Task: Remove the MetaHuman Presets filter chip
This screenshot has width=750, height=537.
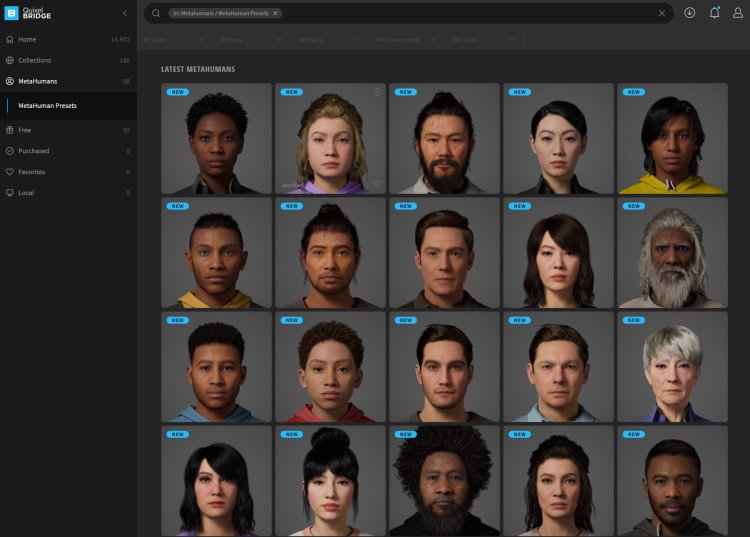Action: (x=276, y=13)
